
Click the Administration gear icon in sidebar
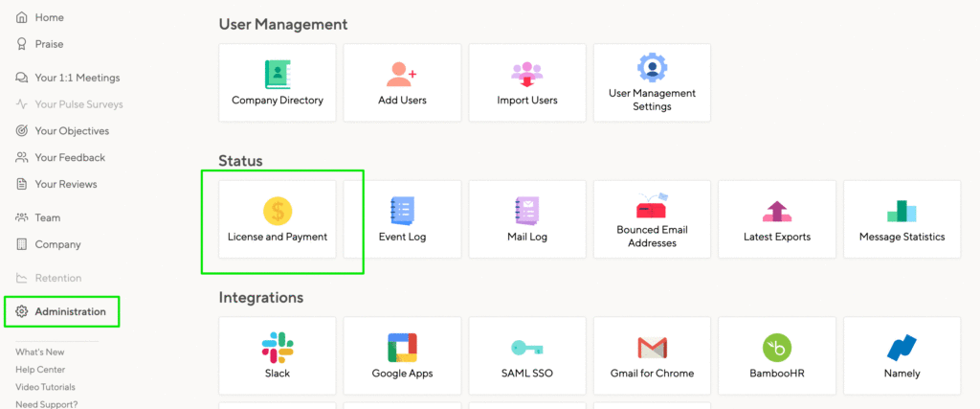[22, 311]
